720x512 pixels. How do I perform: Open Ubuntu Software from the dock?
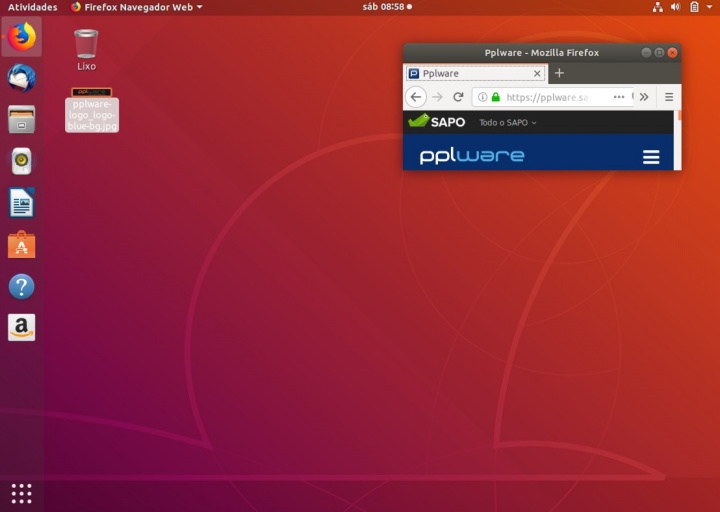21,245
